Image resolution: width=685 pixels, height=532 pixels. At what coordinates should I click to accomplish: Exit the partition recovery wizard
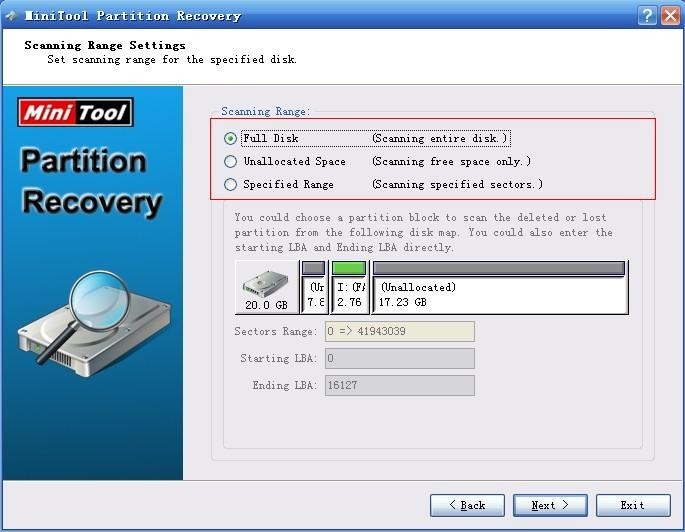click(633, 505)
